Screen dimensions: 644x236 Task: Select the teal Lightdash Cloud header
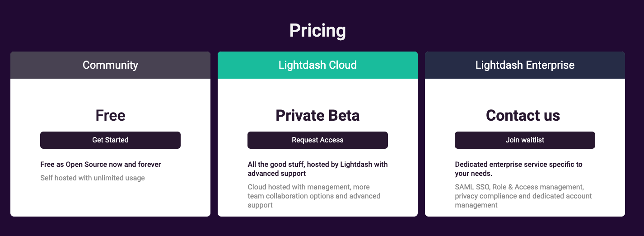coord(317,65)
